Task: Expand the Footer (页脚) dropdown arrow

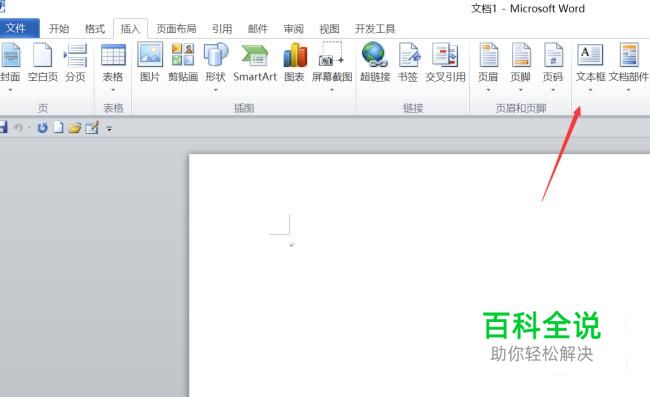Action: coord(520,90)
